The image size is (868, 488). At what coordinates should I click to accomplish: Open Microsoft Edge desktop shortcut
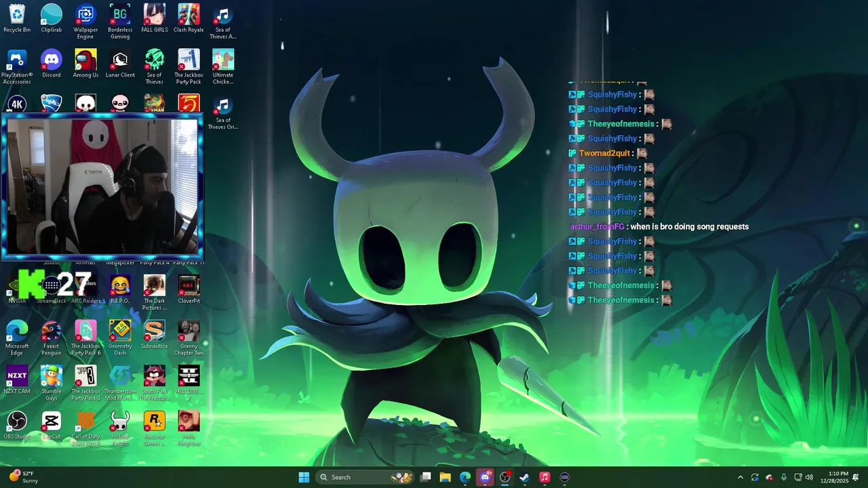pos(17,338)
